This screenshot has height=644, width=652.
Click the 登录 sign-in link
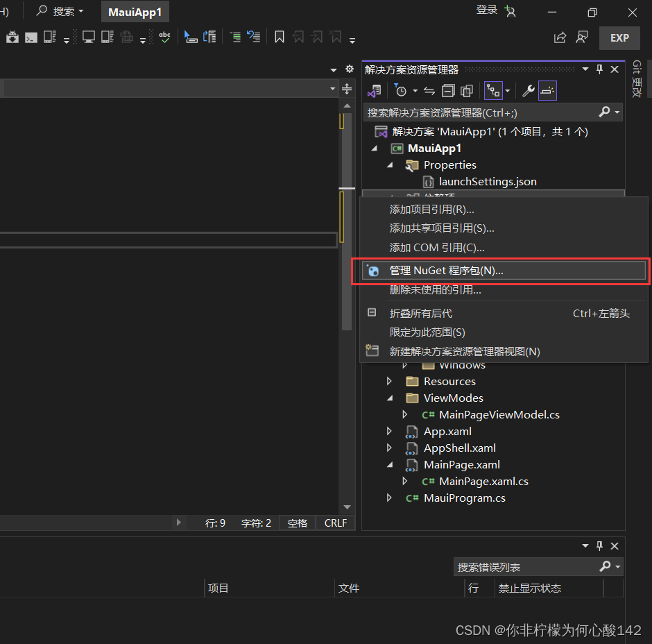(486, 10)
